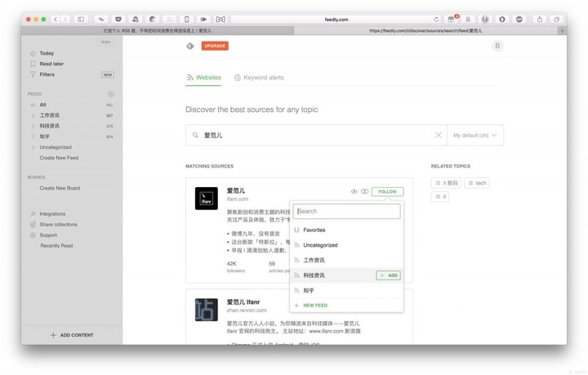Click the extension icon with red badge
588x375 pixels.
[x=451, y=19]
